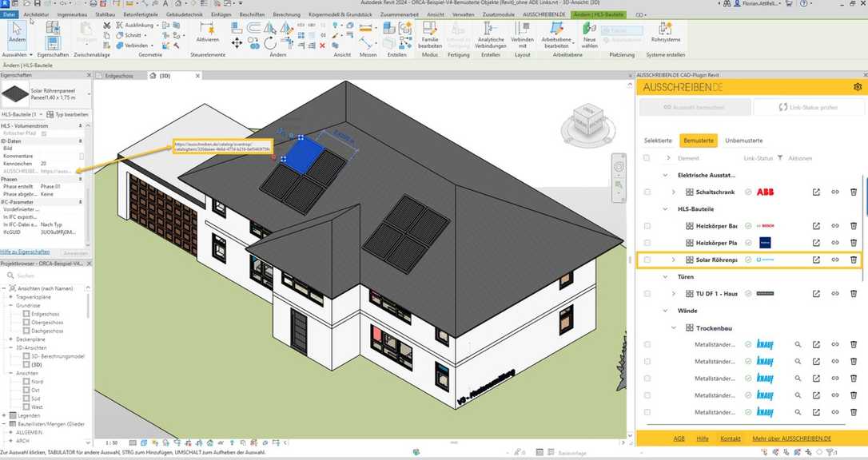This screenshot has width=868, height=460.
Task: Check the select-all checkbox in the element list header
Action: point(646,158)
